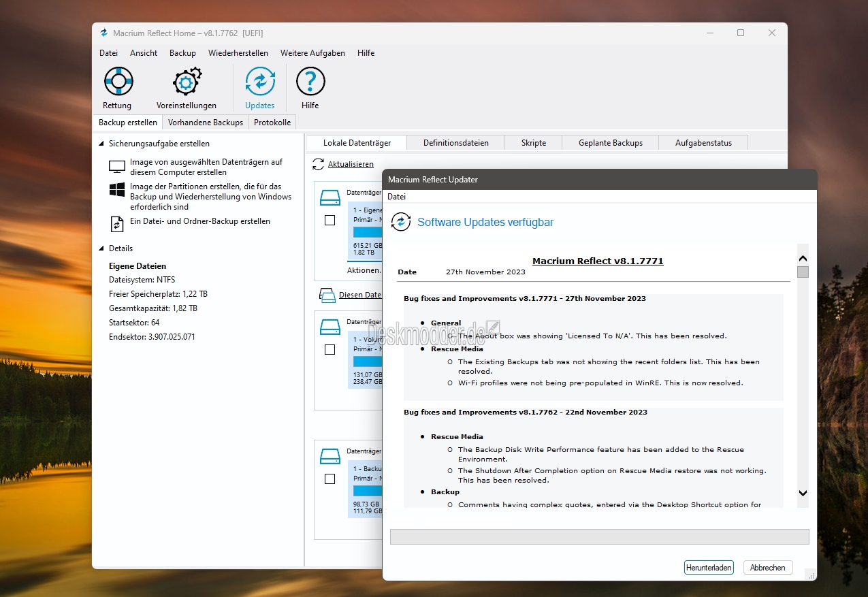Click the usage bar of the 615,21 GB partition
The height and width of the screenshot is (597, 868).
tap(368, 232)
